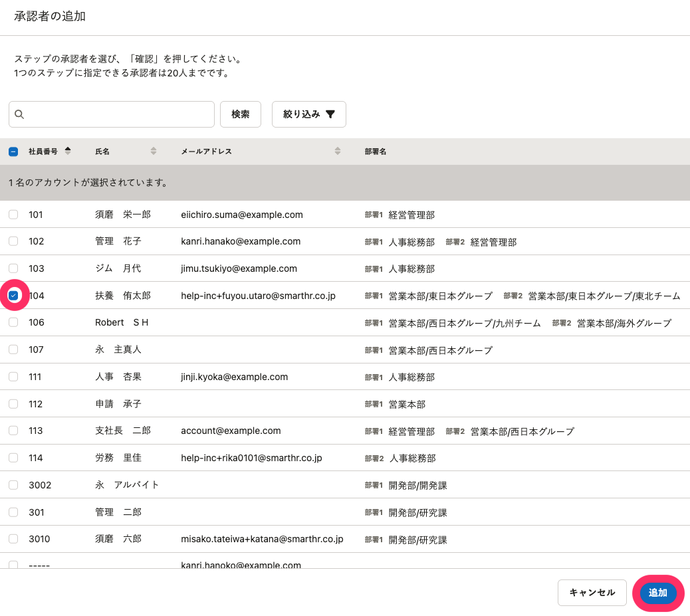Viewport: 690px width, 616px height.
Task: Click the search magnifier icon
Action: pos(19,114)
